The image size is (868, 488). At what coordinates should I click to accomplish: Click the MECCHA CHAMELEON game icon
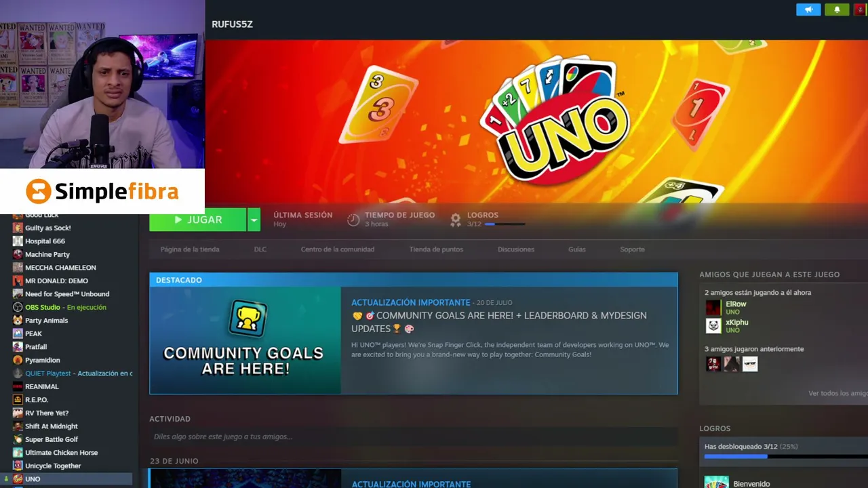click(18, 268)
